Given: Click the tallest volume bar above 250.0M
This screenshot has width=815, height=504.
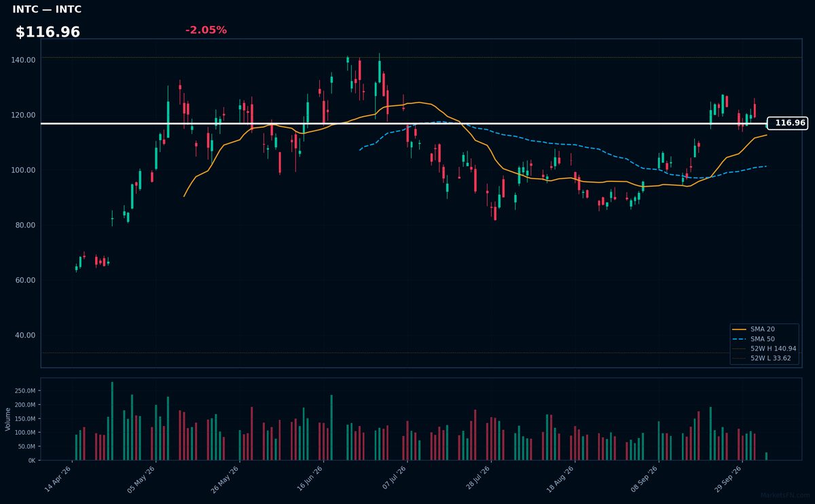Looking at the screenshot, I should [x=112, y=421].
